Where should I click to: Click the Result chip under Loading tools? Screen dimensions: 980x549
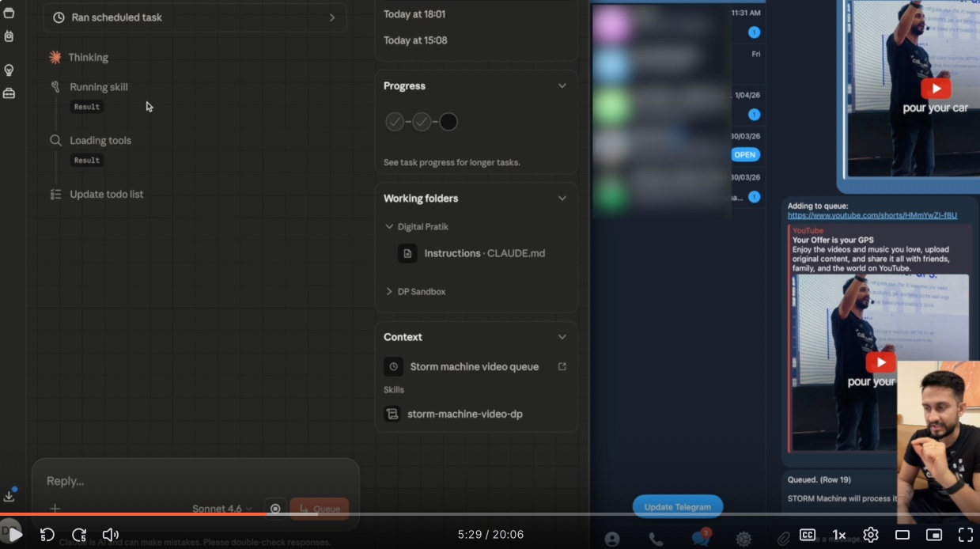(x=87, y=160)
